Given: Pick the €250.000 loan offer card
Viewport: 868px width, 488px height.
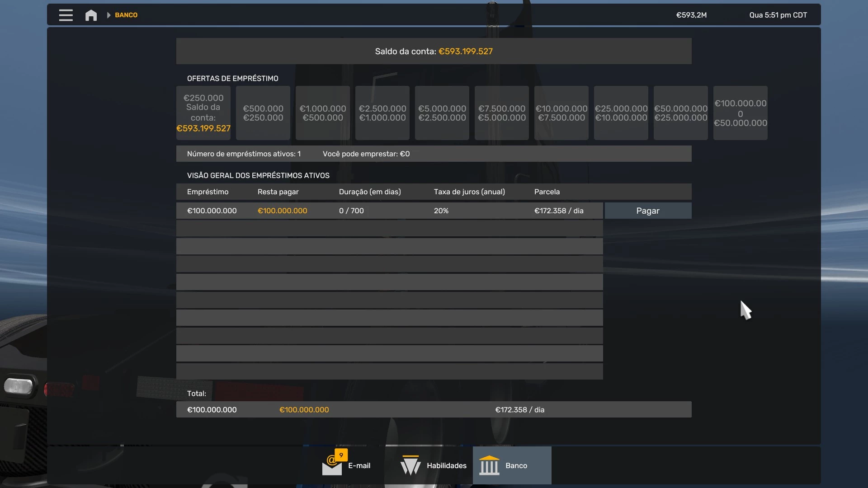Looking at the screenshot, I should [x=203, y=113].
